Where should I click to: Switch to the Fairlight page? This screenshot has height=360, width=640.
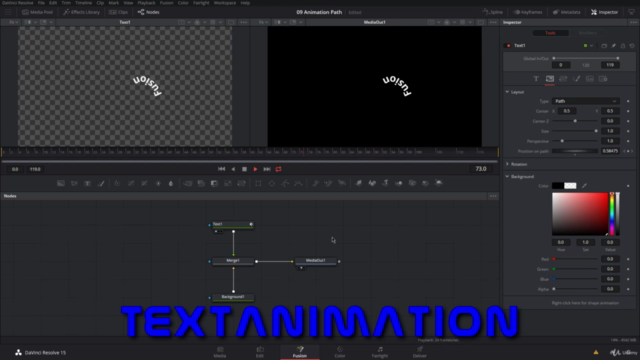[x=380, y=352]
